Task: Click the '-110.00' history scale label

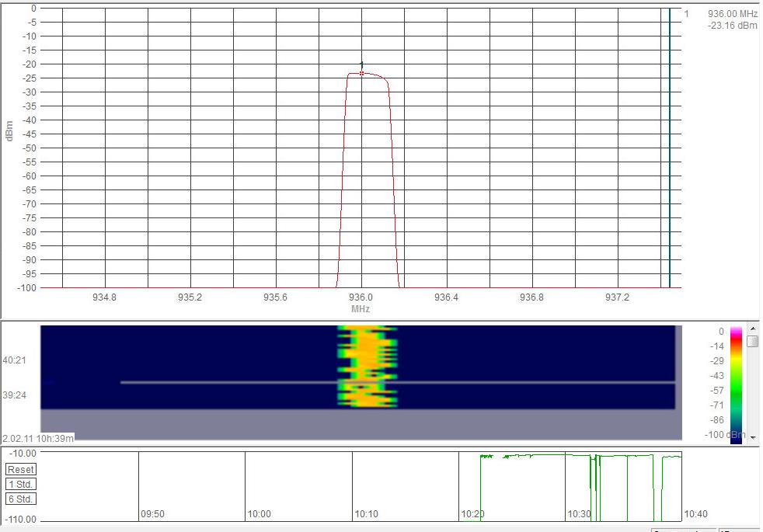Action: click(20, 520)
